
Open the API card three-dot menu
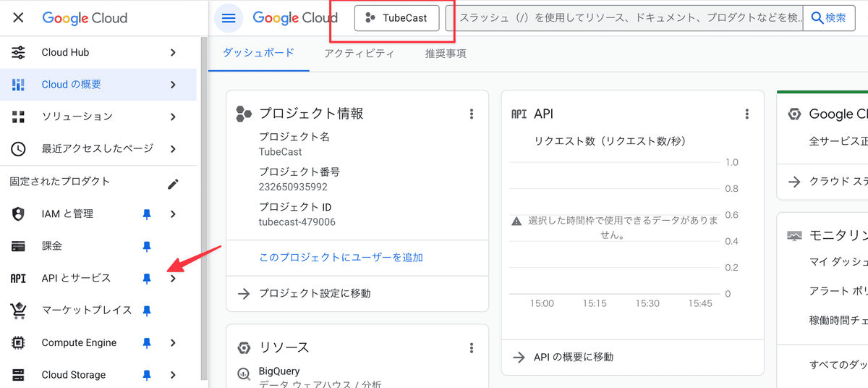click(x=747, y=114)
